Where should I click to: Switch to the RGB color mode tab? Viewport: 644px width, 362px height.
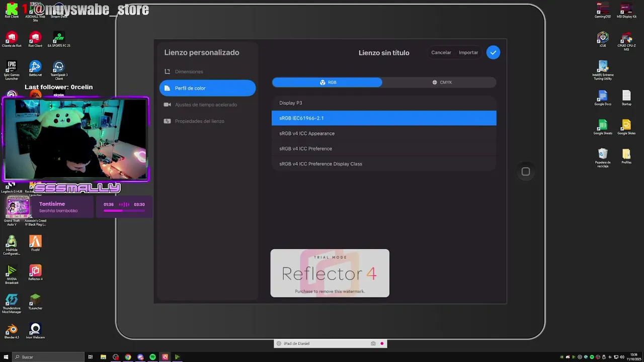327,82
